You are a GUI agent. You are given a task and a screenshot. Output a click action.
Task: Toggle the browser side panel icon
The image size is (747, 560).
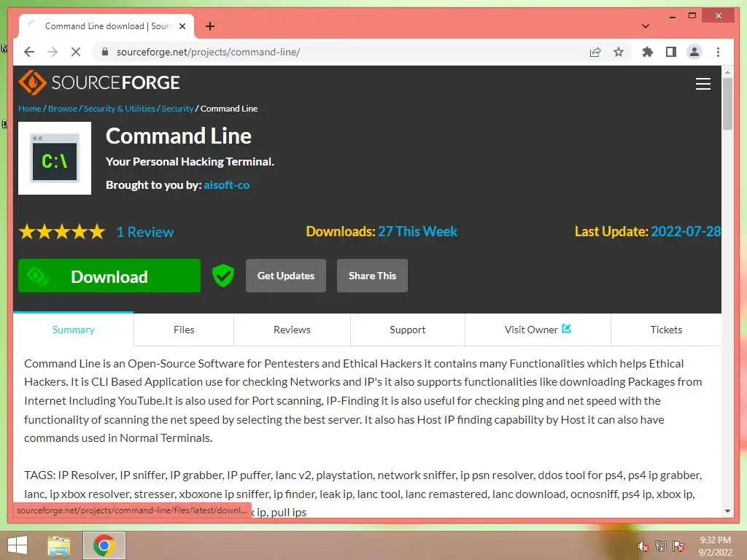tap(671, 52)
